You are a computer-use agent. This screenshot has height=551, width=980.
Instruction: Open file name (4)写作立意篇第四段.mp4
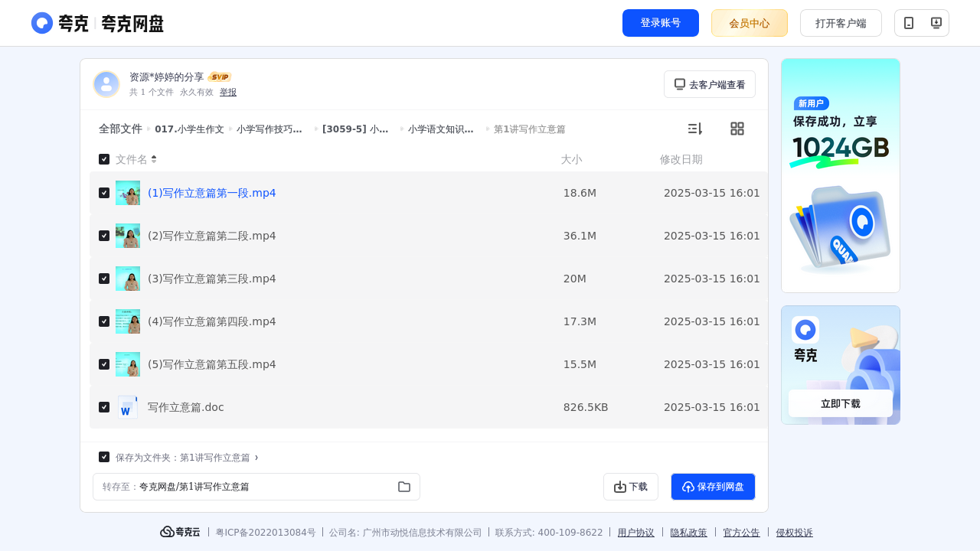coord(212,321)
